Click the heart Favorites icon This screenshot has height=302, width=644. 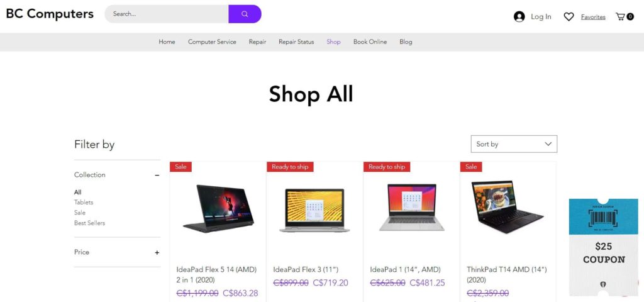click(x=569, y=17)
